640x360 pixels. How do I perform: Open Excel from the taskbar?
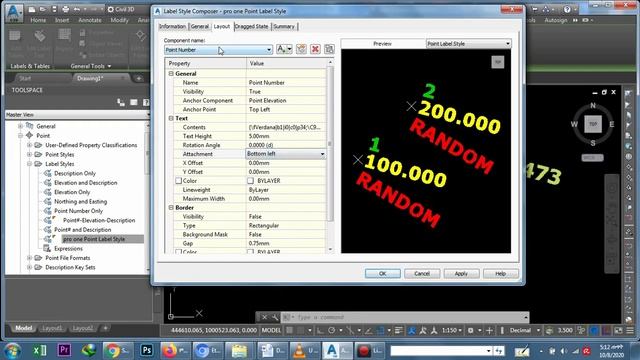[40, 350]
